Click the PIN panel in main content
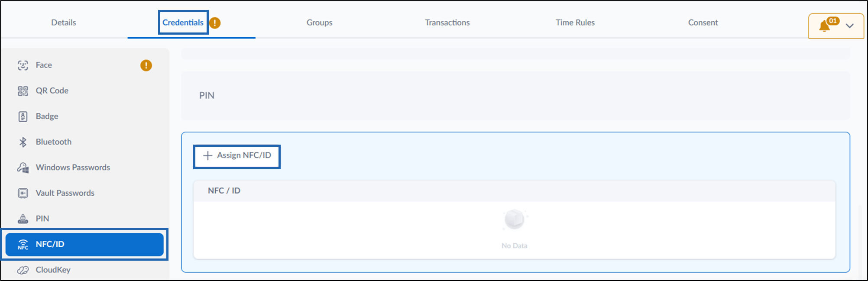868x281 pixels. coord(515,96)
